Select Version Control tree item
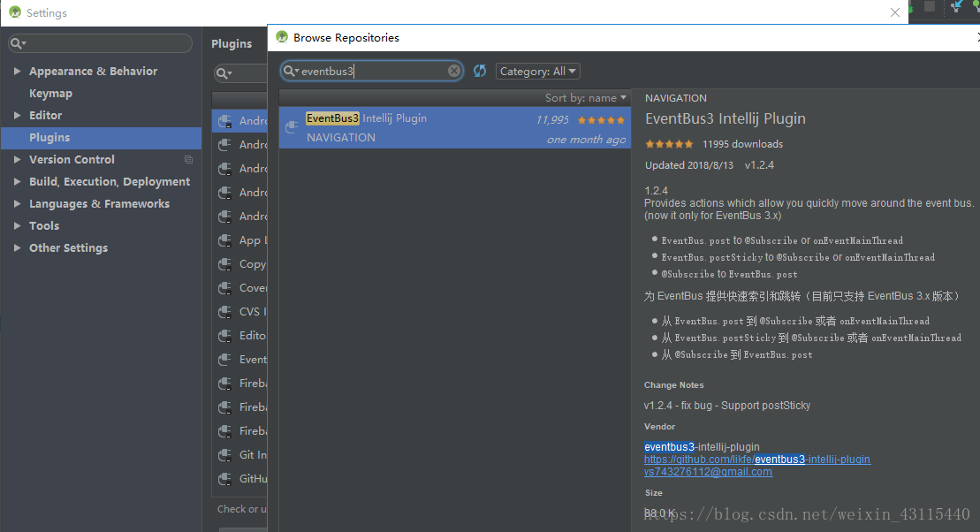The height and width of the screenshot is (532, 980). [72, 160]
